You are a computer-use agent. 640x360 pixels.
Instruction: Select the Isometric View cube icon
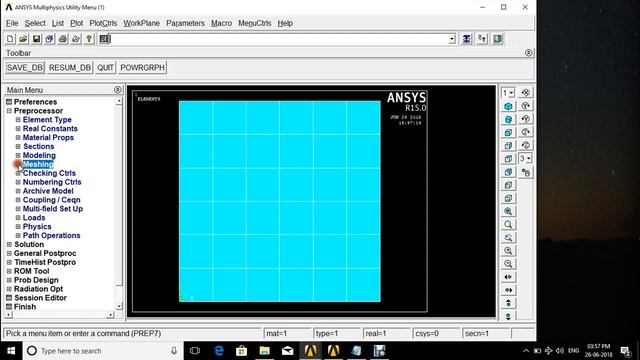pos(508,106)
